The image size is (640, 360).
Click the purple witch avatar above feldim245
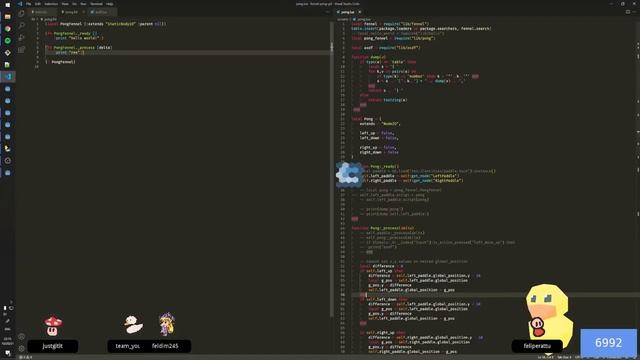tap(167, 324)
